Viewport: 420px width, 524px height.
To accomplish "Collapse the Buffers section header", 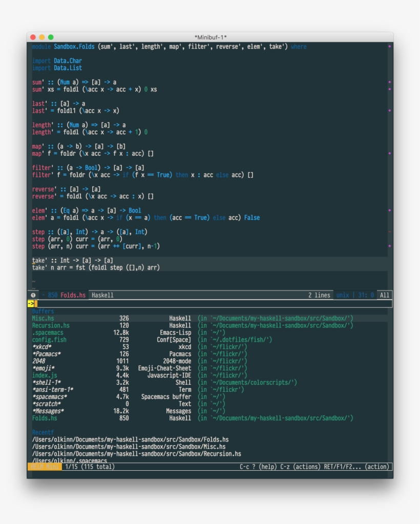I will coord(42,310).
